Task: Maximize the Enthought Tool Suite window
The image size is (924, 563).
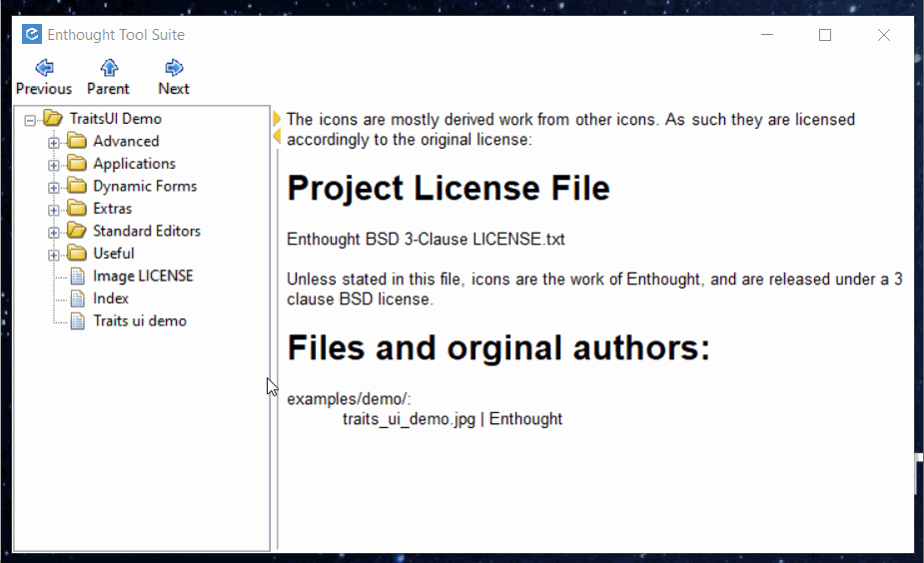Action: (825, 35)
